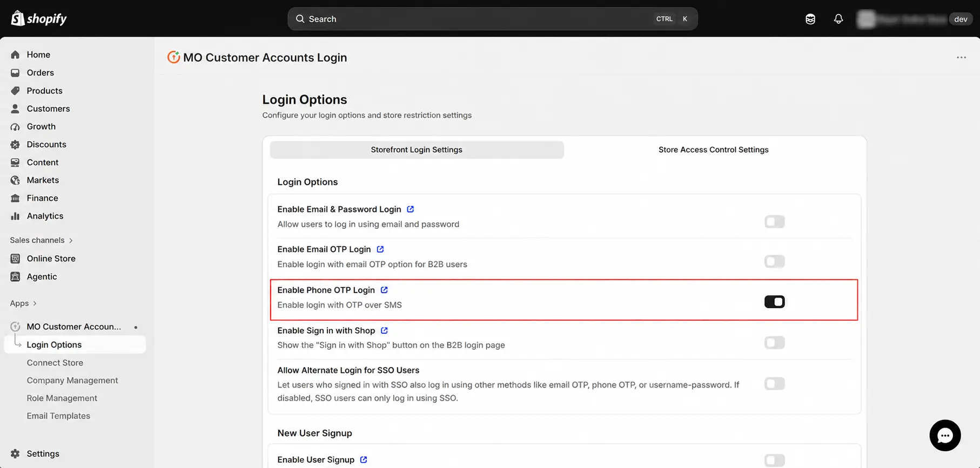
Task: Click the orange MO logo beside page title
Action: [x=173, y=57]
